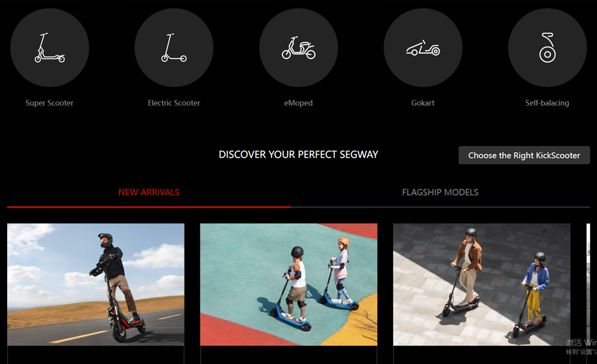Image resolution: width=597 pixels, height=364 pixels.
Task: Choose the Gokart category icon
Action: pyautogui.click(x=423, y=48)
